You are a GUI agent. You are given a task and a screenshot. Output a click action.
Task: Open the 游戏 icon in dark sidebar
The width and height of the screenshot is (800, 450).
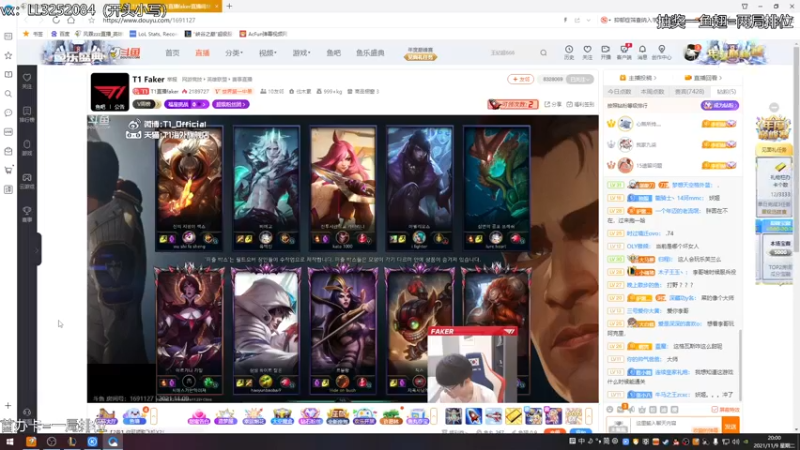point(27,148)
